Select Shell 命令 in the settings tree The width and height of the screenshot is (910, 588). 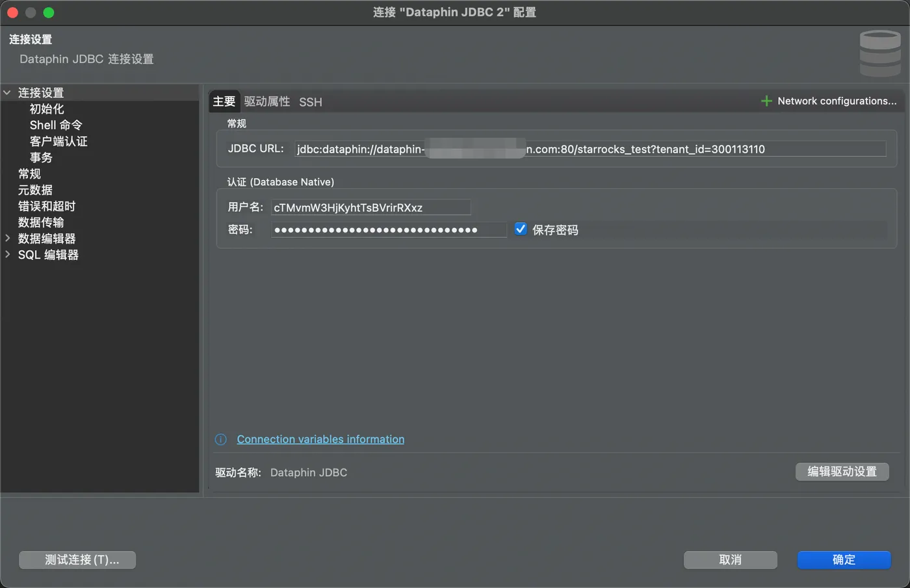(x=56, y=125)
